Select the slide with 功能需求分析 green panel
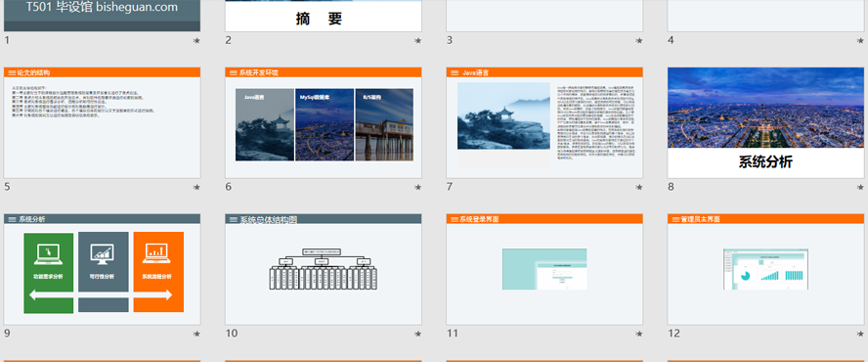The height and width of the screenshot is (362, 868). (x=102, y=269)
